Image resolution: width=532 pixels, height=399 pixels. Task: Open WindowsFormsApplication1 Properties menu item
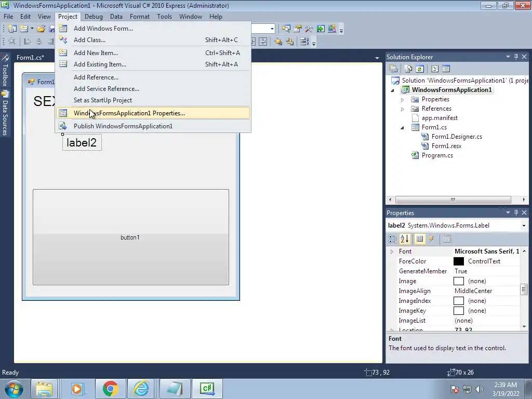tap(153, 113)
